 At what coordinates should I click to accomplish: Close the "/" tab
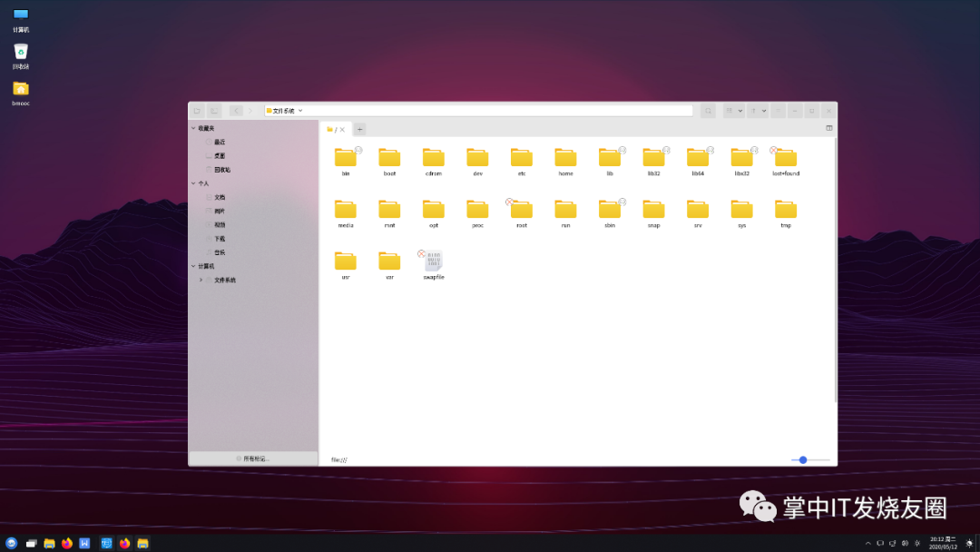(x=342, y=130)
